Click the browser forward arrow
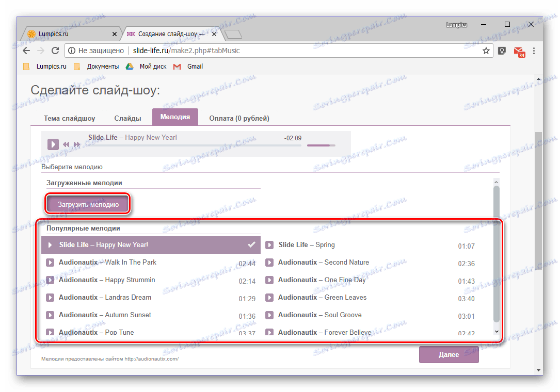560x392 pixels. click(x=41, y=51)
